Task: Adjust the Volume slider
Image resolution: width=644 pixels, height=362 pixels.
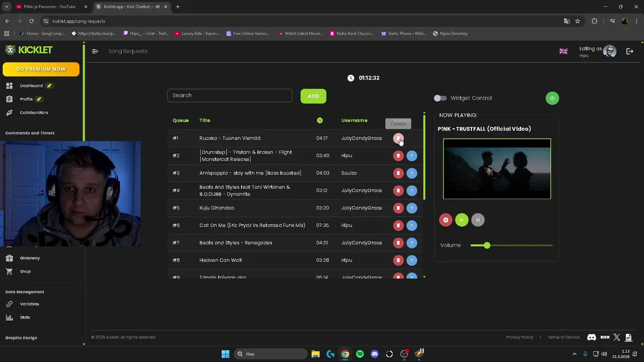Action: [512, 245]
